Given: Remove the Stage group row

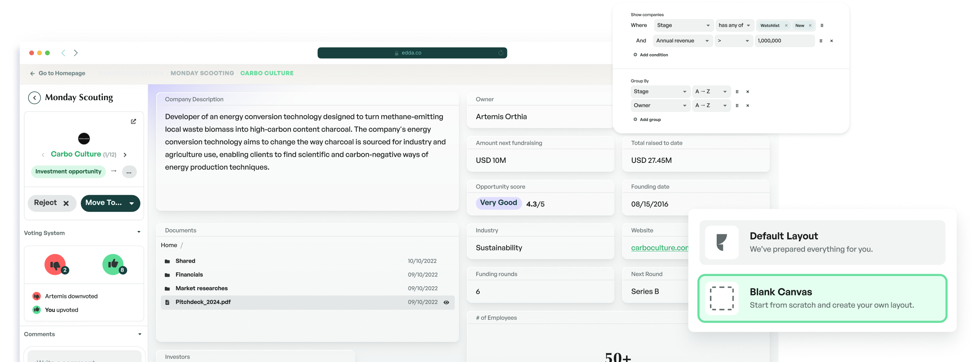Looking at the screenshot, I should pos(747,92).
